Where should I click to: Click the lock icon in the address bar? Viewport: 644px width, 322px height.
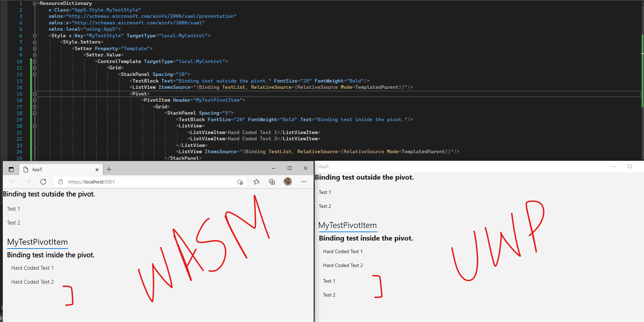tap(60, 181)
